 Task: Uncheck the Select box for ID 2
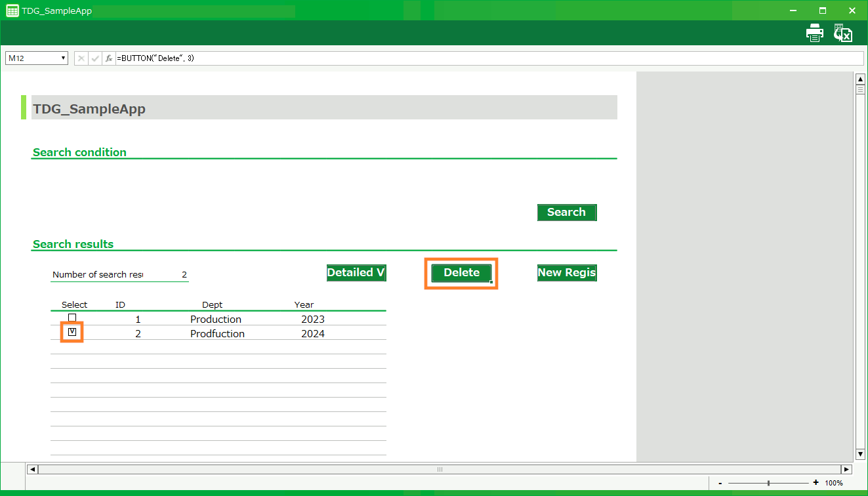pos(72,333)
